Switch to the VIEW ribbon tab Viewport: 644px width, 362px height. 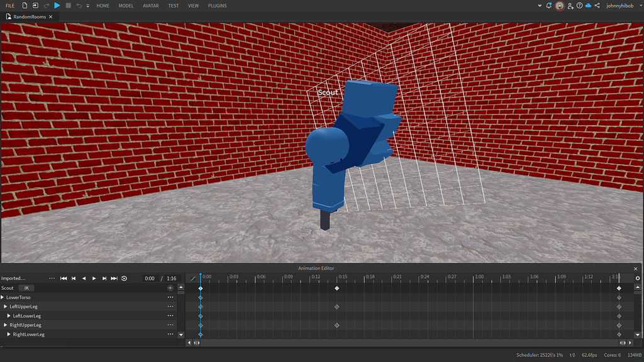click(193, 6)
